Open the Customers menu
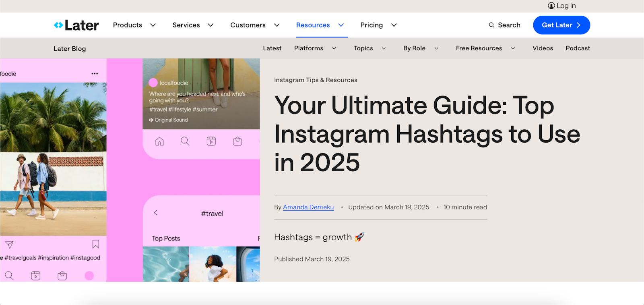The width and height of the screenshot is (644, 305). 248,25
